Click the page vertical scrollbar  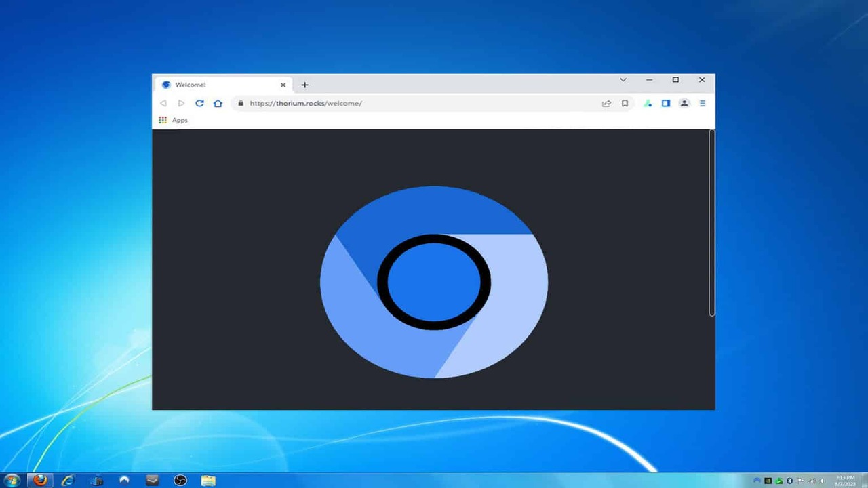[711, 224]
